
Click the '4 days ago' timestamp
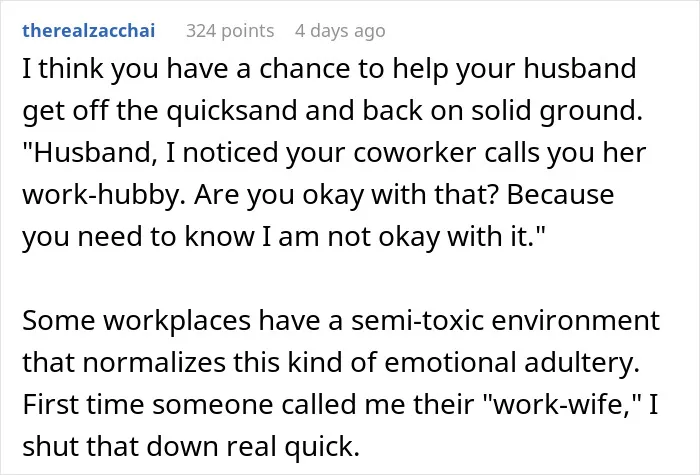coord(340,31)
